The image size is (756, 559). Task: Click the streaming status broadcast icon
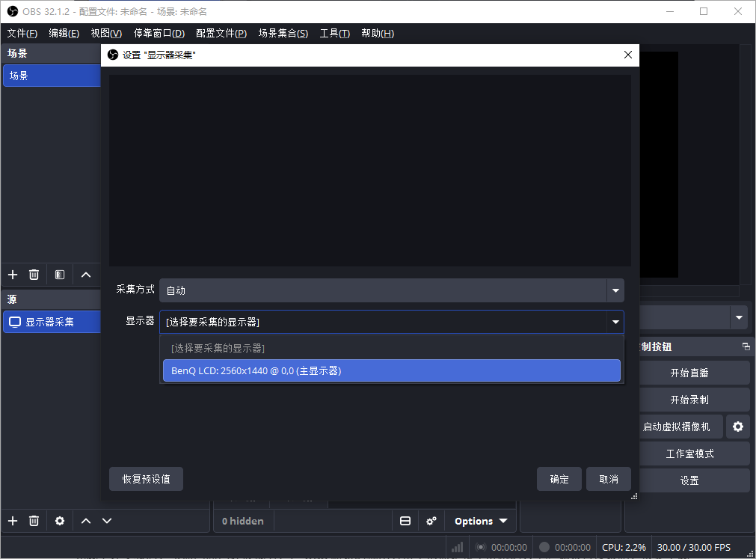(x=481, y=548)
